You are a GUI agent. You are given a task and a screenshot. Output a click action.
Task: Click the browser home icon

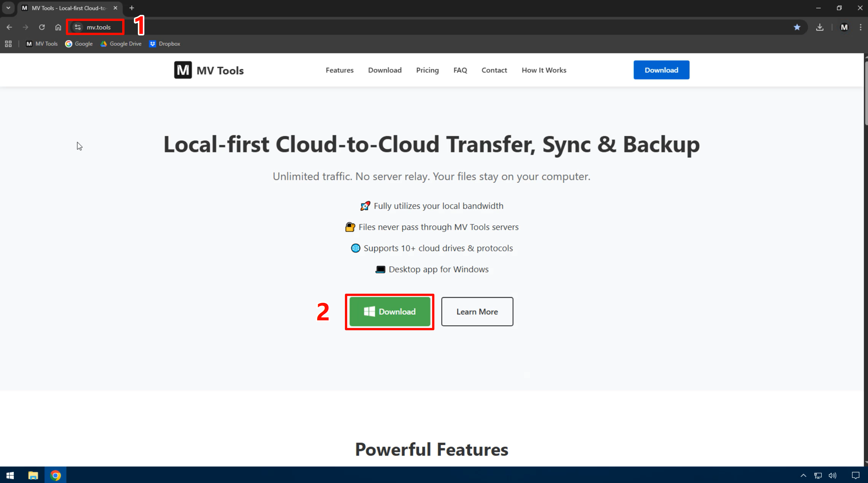[58, 27]
